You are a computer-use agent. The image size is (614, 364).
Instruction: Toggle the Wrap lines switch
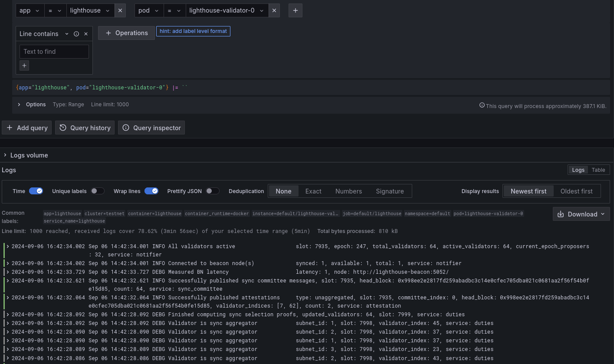tap(151, 191)
